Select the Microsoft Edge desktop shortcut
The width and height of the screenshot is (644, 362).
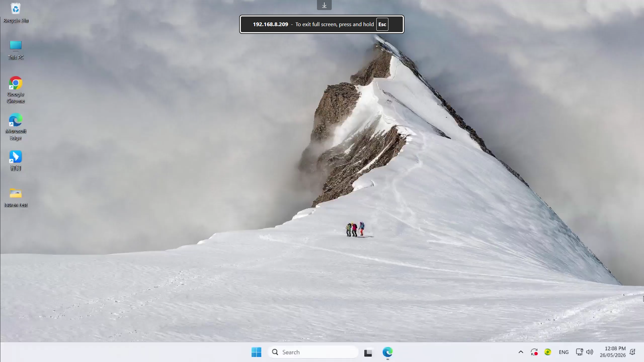(15, 127)
